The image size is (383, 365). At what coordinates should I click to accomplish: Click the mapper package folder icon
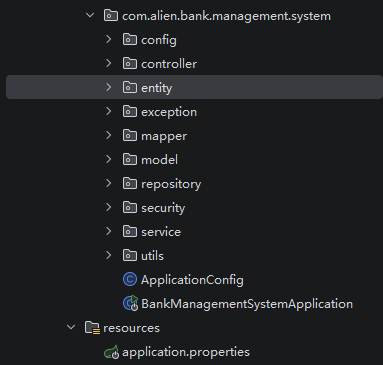(x=130, y=135)
